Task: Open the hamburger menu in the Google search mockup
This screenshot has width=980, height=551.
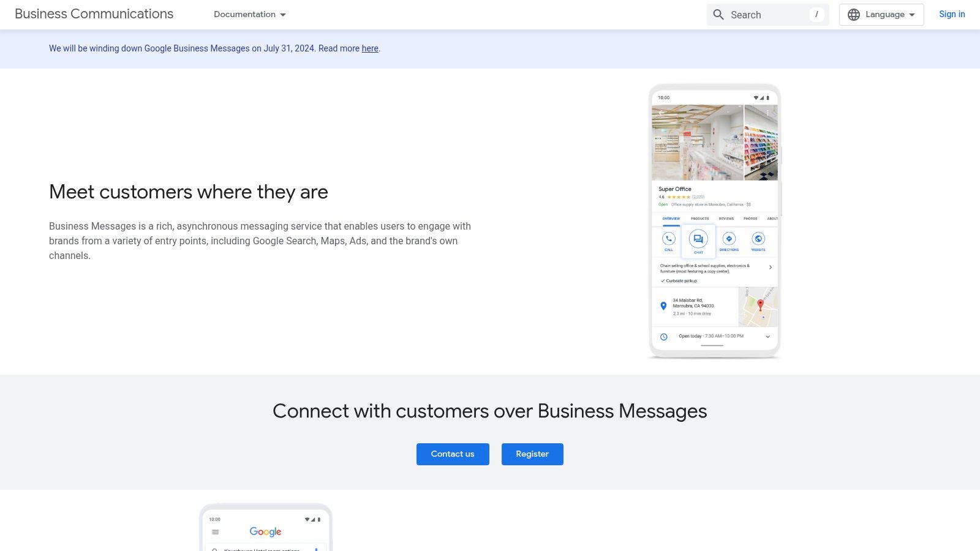Action: (x=215, y=532)
